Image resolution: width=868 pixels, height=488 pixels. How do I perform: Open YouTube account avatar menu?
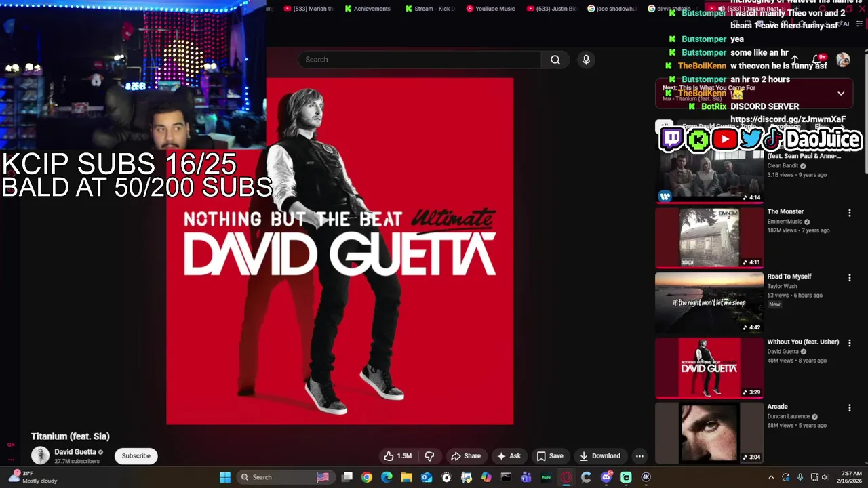pos(843,60)
